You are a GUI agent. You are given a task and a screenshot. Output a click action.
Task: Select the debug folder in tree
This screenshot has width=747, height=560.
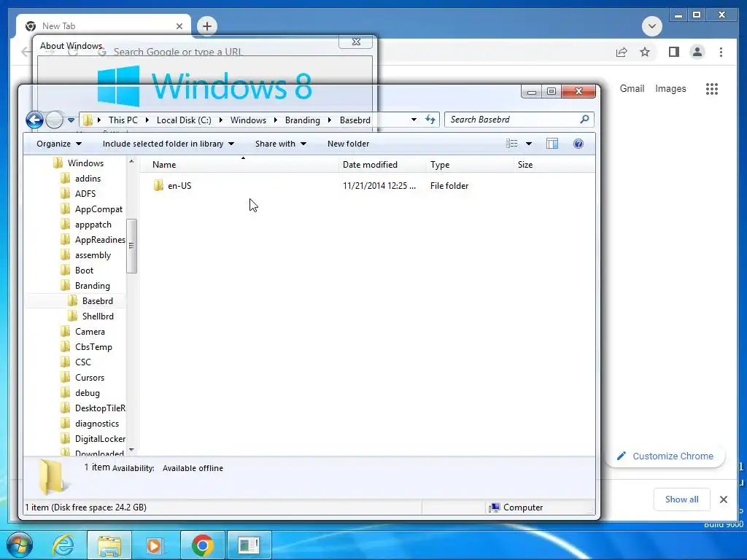[88, 393]
